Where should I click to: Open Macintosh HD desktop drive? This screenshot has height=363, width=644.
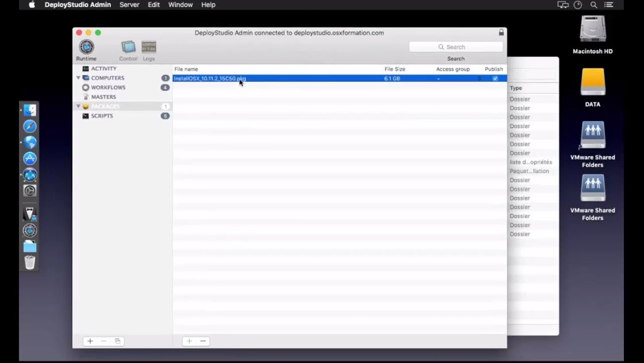click(x=592, y=30)
